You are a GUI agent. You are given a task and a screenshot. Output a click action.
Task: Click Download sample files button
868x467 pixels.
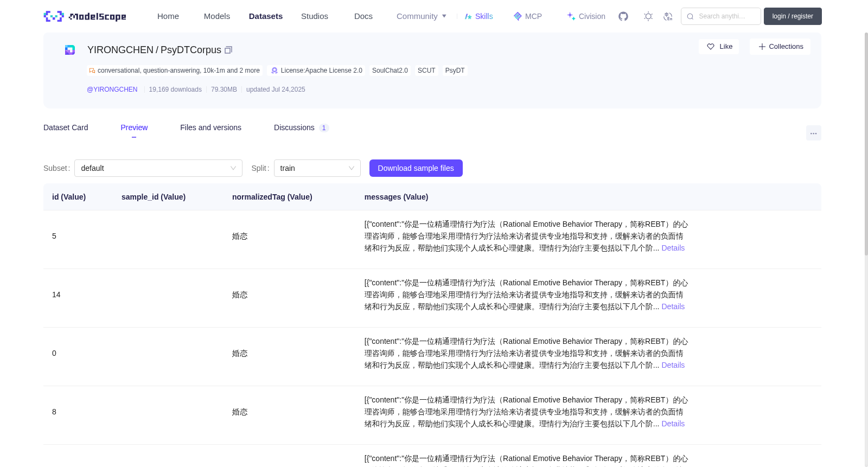click(x=416, y=168)
